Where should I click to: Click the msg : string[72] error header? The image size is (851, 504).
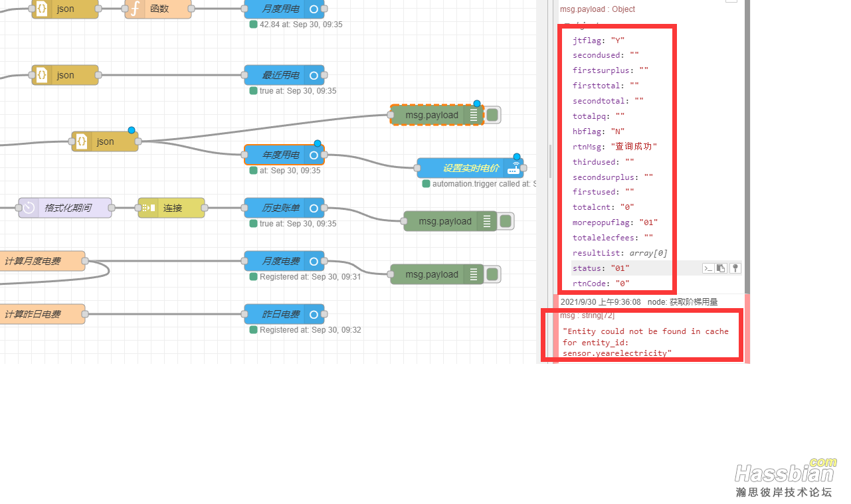[587, 315]
